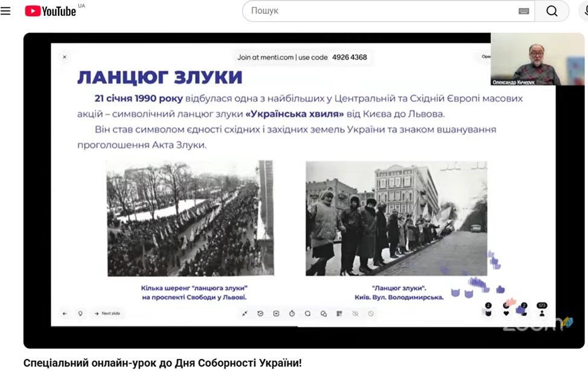Screen dimensions: 588x371
Task: Open the double bubble Q&A icon
Action: [x=323, y=313]
